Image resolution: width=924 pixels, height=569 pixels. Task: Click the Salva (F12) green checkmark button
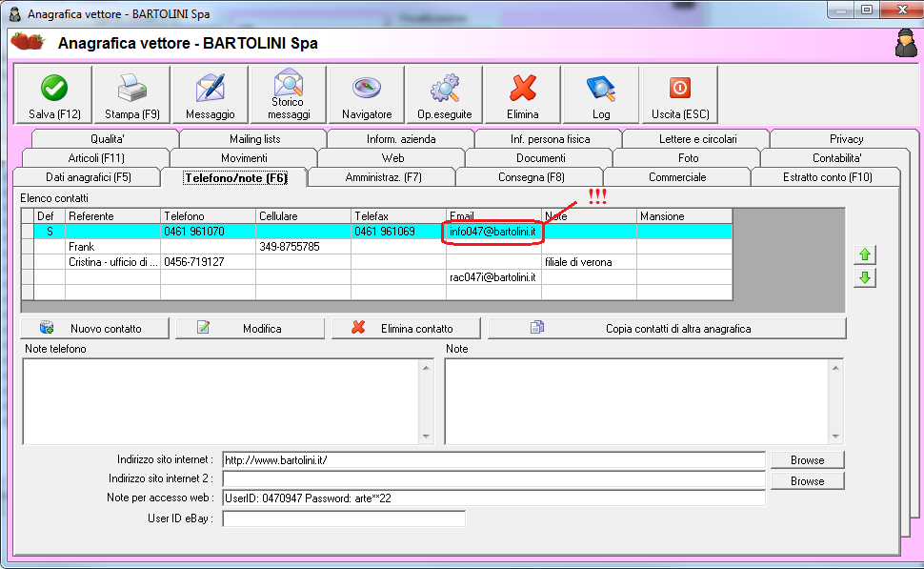pos(54,94)
